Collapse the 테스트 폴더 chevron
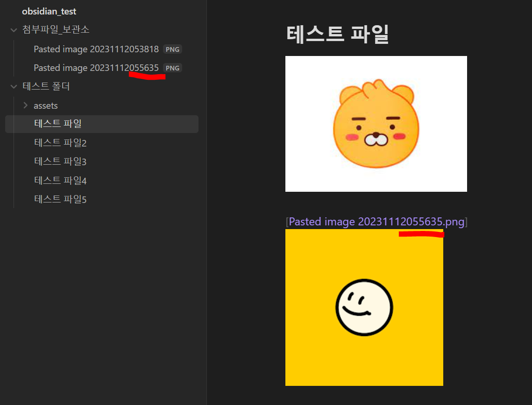 [14, 86]
